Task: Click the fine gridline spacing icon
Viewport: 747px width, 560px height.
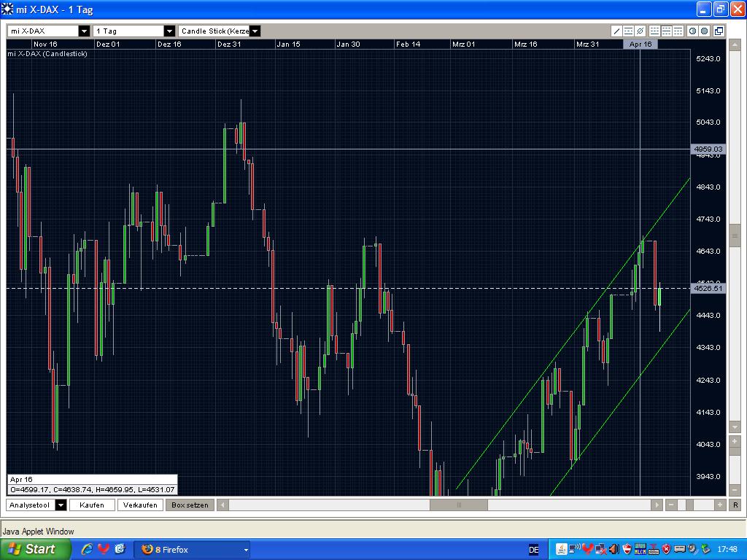Action: click(654, 31)
